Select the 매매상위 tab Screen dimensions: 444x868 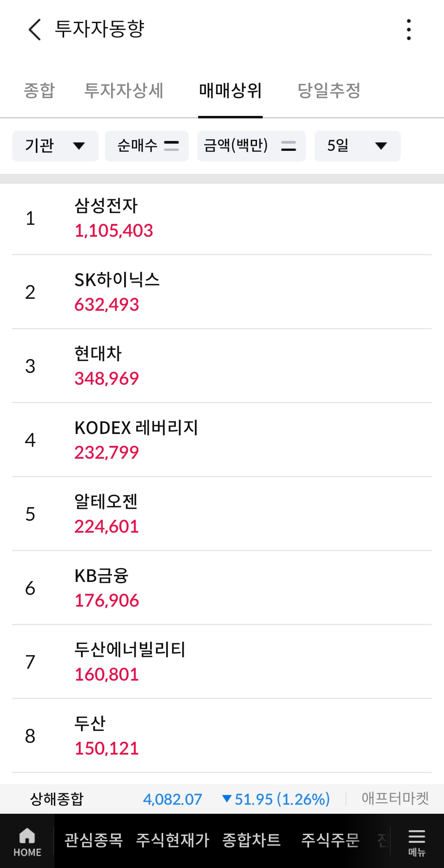(230, 90)
